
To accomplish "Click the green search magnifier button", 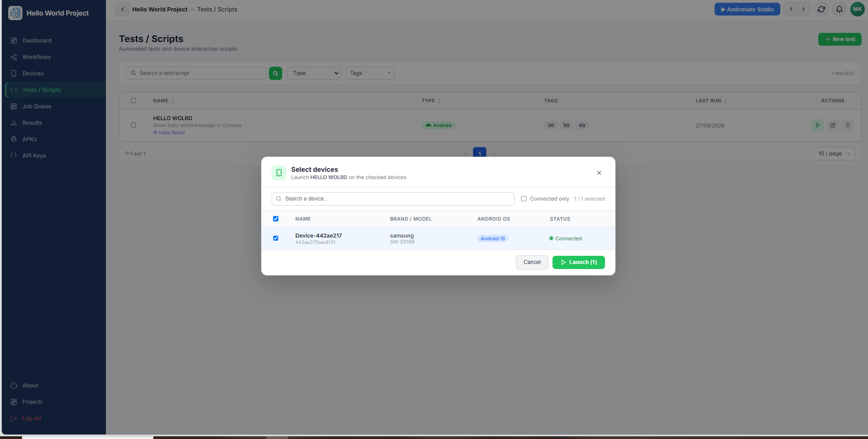I will tap(275, 73).
